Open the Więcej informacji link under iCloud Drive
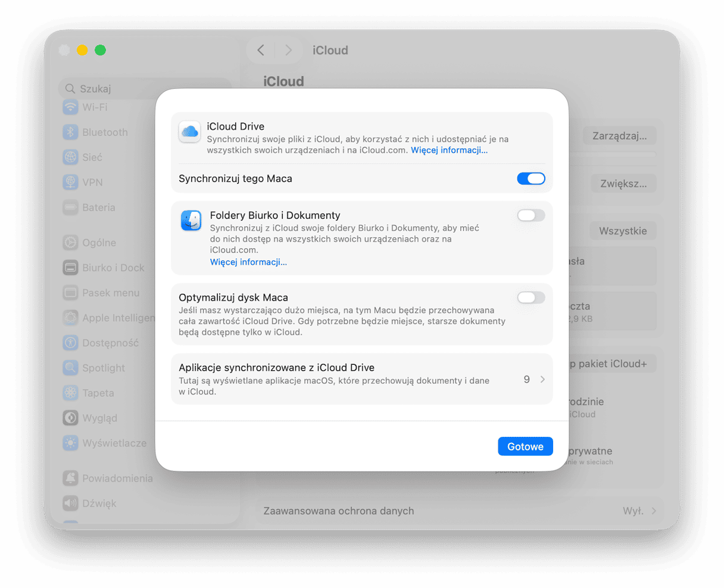Image resolution: width=724 pixels, height=588 pixels. tap(449, 150)
